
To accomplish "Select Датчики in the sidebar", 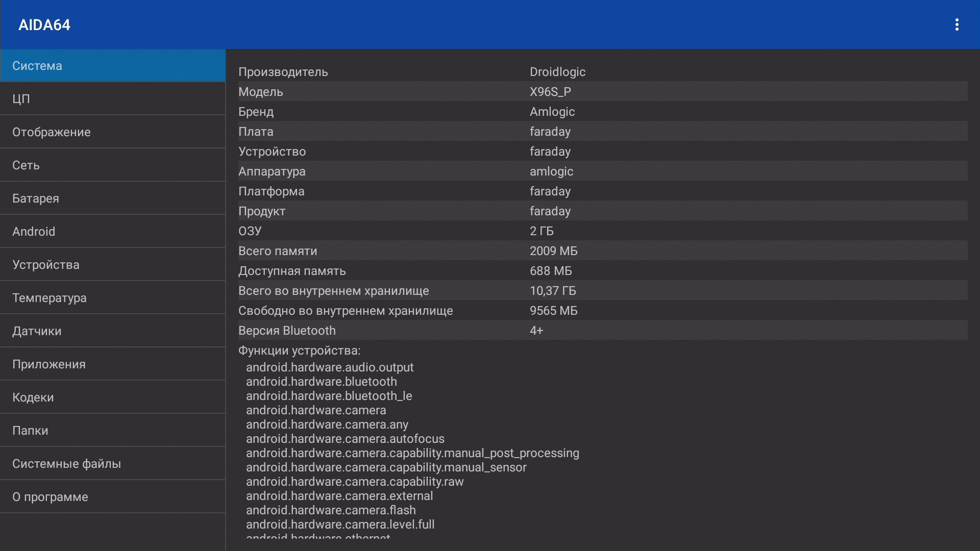I will click(112, 331).
